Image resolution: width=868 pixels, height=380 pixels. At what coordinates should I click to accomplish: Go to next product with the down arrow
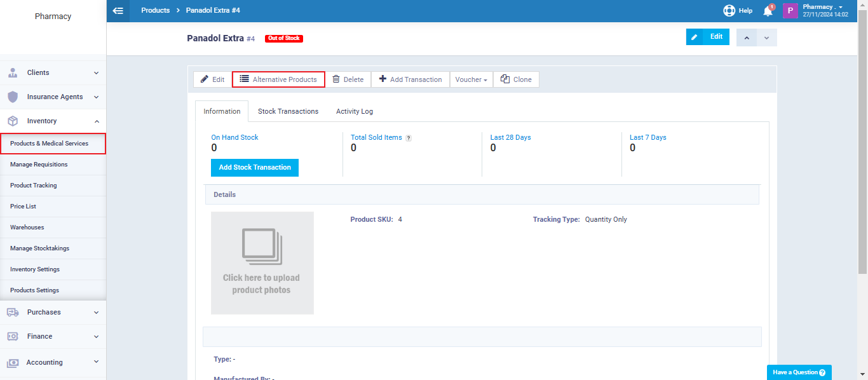766,37
